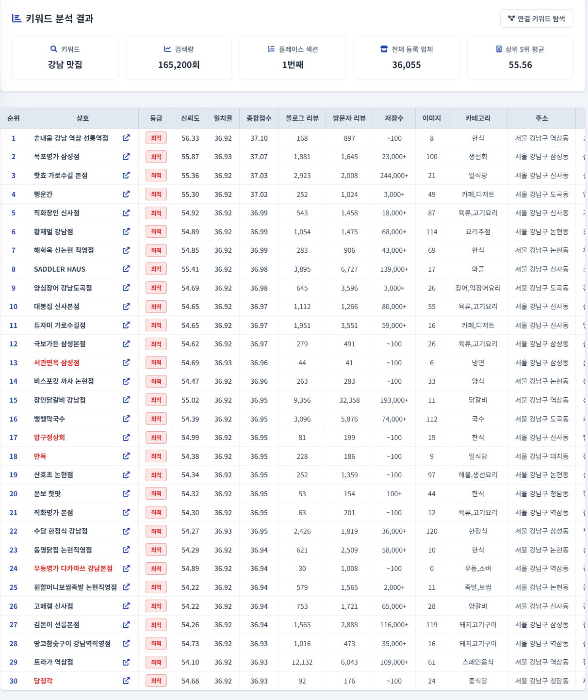Viewport: 588px width, 700px height.
Task: Open external link icon for 국보가든 삼성본점
Action: pos(126,344)
